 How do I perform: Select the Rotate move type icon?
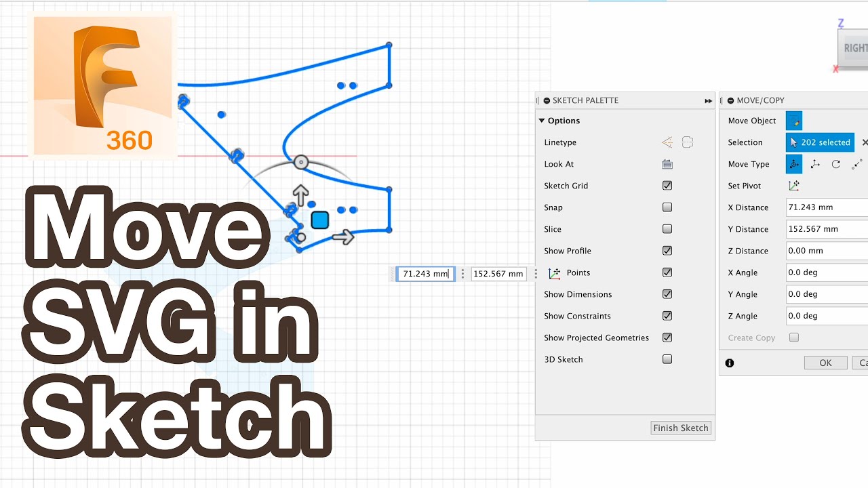[836, 164]
